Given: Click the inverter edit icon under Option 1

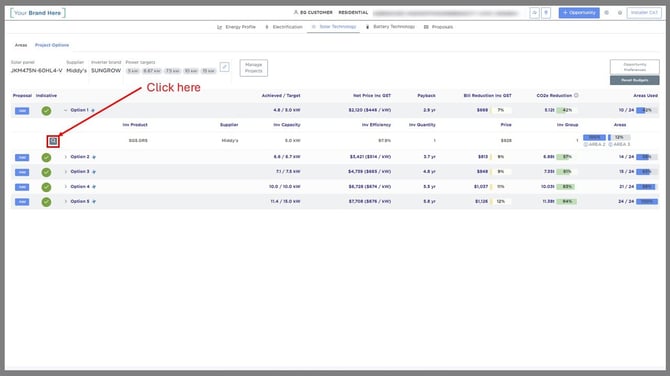Looking at the screenshot, I should 53,141.
